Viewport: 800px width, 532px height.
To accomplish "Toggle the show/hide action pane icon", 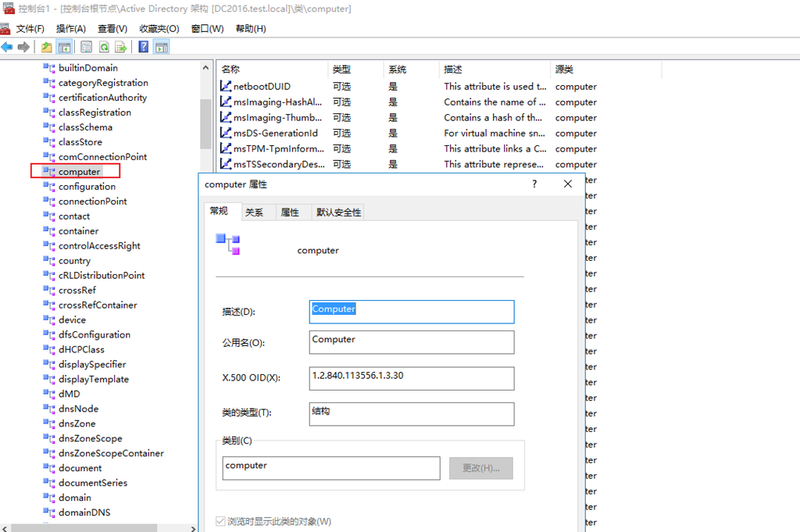I will click(x=162, y=47).
